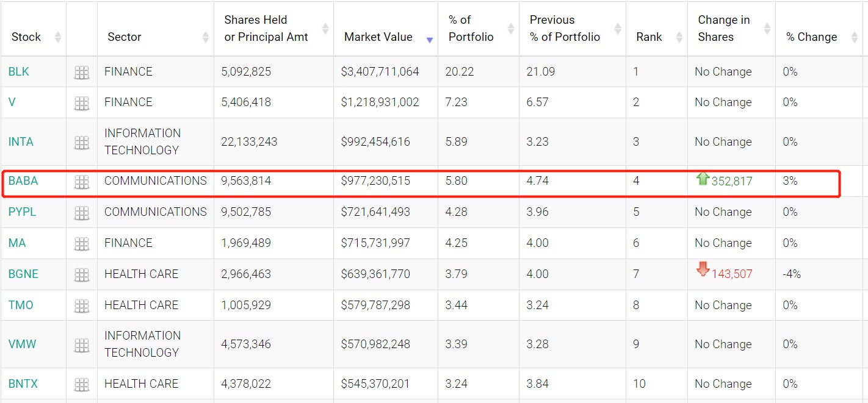
Task: Sort by Market Value column header
Action: pyautogui.click(x=378, y=37)
